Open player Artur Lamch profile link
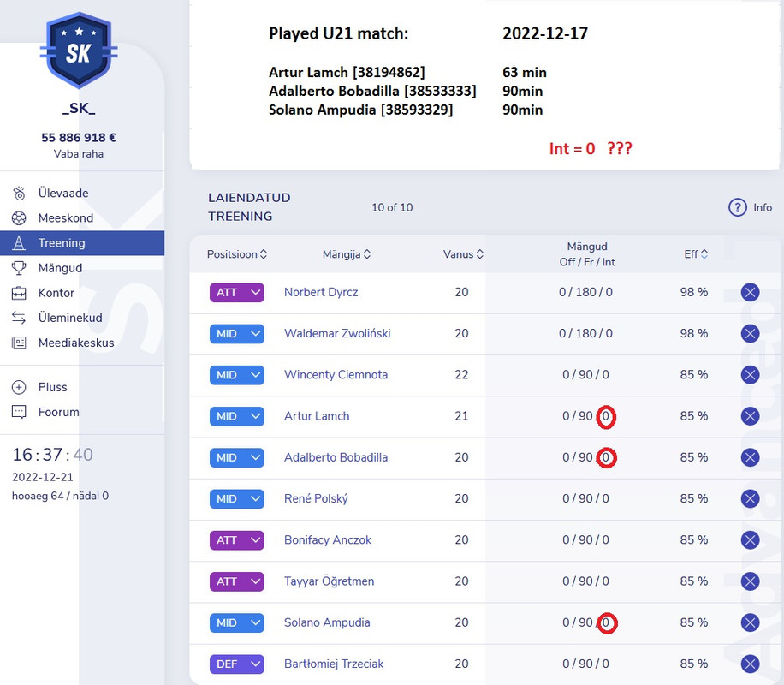 point(317,416)
